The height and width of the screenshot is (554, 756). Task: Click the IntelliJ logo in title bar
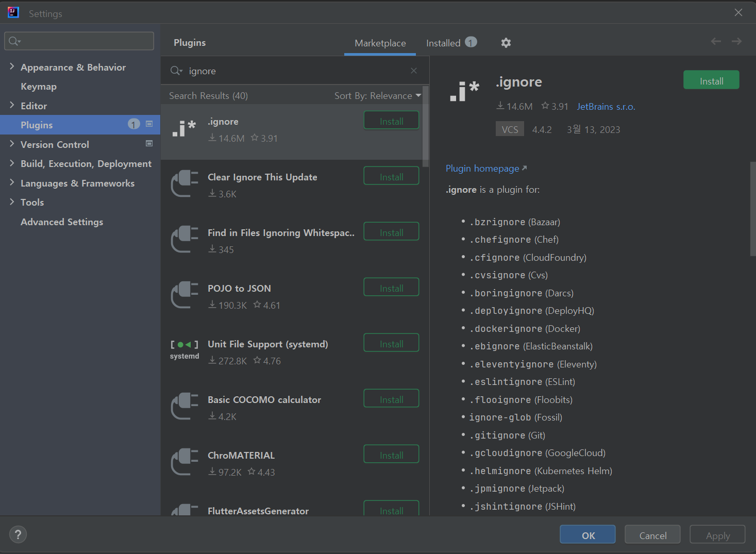tap(13, 12)
